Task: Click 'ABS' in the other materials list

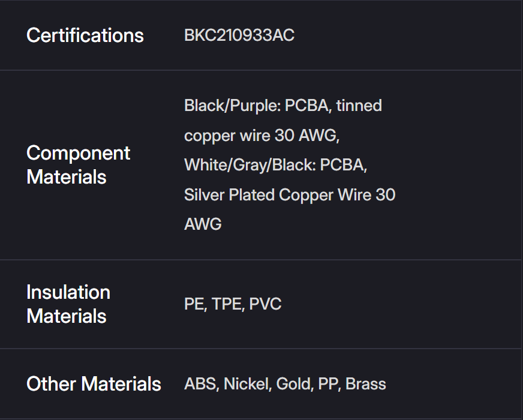Action: [200, 384]
